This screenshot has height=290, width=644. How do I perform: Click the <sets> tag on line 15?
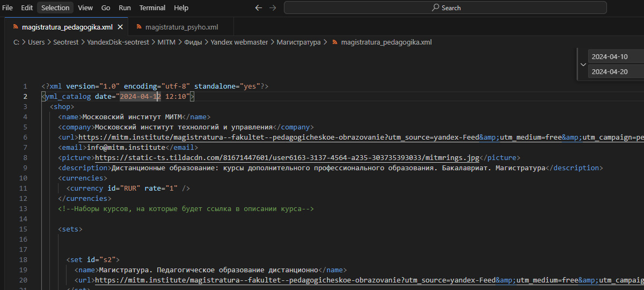pyautogui.click(x=70, y=229)
